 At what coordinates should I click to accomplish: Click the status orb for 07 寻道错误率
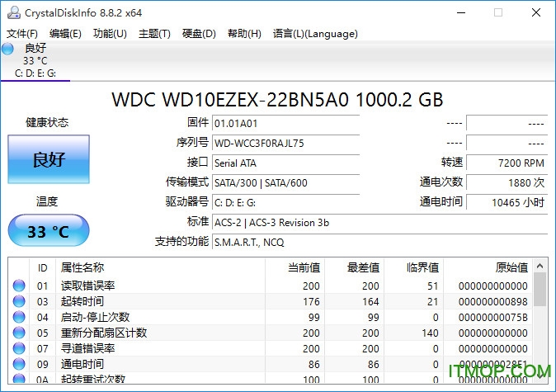19,348
